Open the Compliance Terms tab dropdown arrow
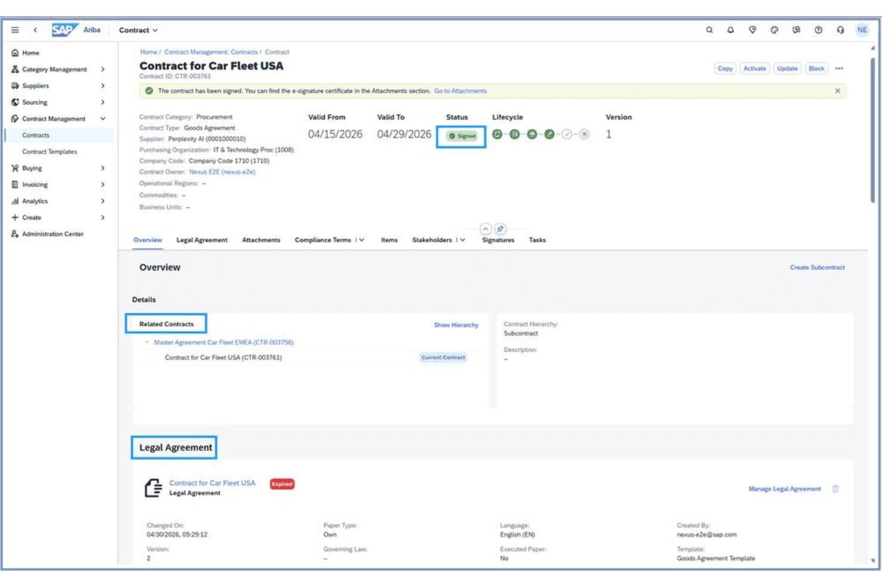Image resolution: width=882 pixels, height=588 pixels. click(362, 240)
